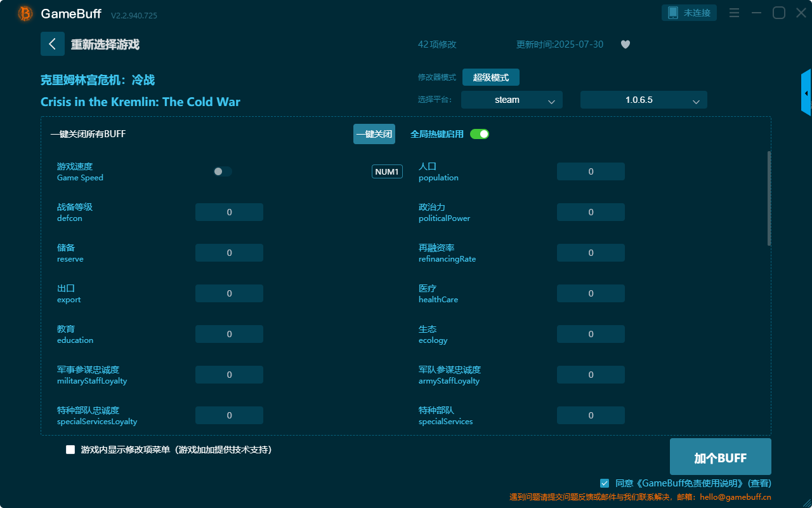Check 游戏内显示修改项菜单 checkbox
812x508 pixels.
(x=70, y=450)
